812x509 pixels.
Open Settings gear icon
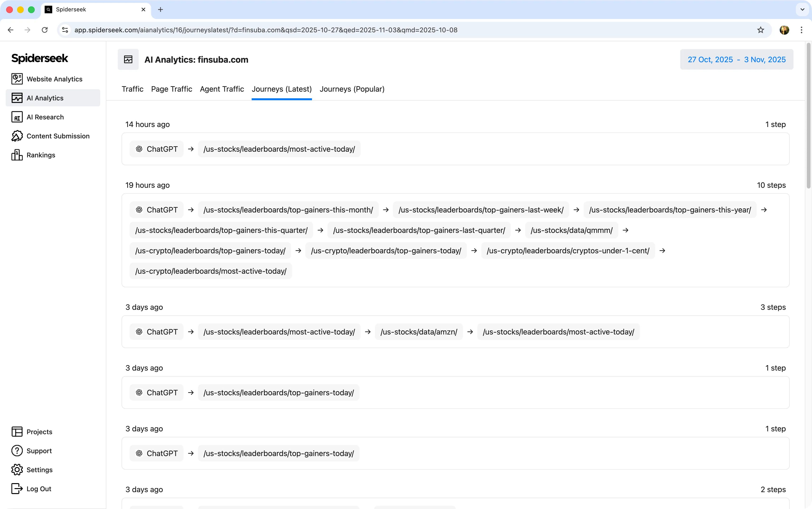tap(17, 470)
